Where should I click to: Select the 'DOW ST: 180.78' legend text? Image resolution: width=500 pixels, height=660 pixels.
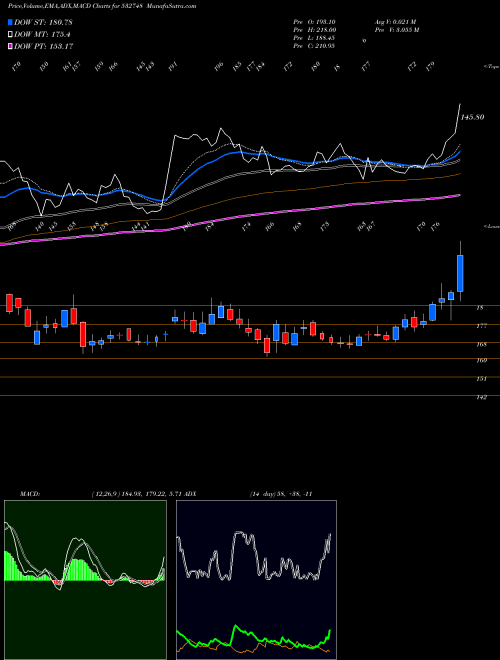click(x=43, y=22)
